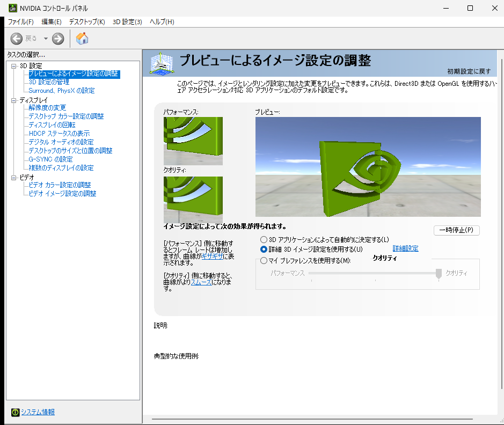
Task: Click the 3D 設定 tree label
Action: (x=31, y=66)
